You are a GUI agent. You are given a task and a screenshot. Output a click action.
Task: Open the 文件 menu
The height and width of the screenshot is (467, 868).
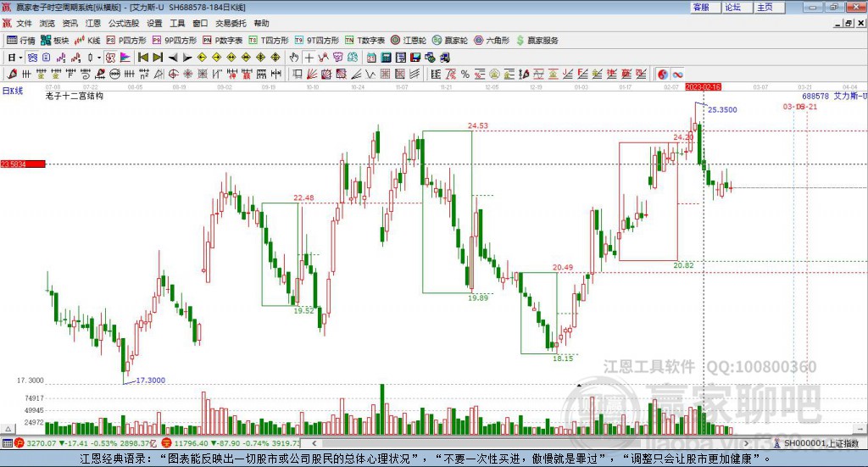25,23
